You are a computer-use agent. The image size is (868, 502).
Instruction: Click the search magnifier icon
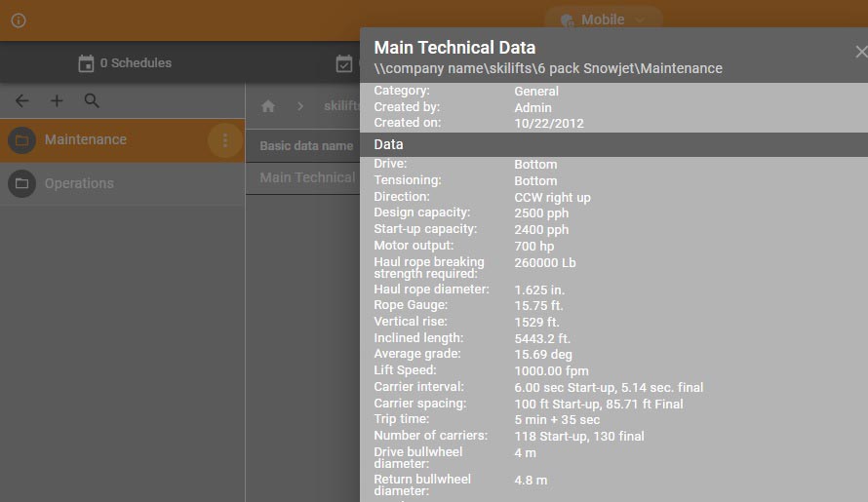pos(92,100)
